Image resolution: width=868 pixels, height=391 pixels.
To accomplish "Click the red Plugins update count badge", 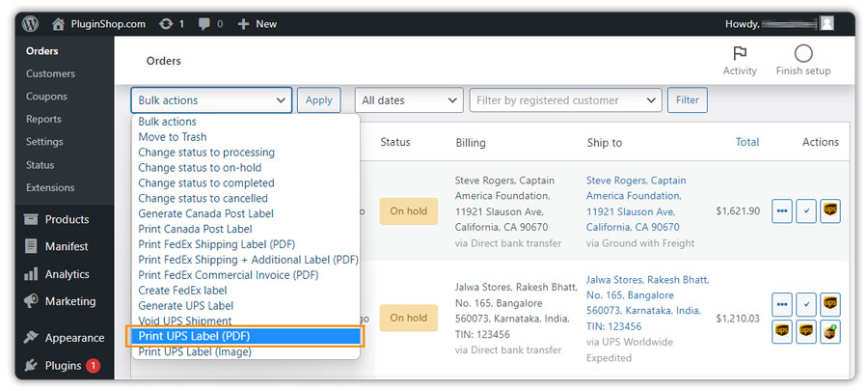I will coord(93,366).
